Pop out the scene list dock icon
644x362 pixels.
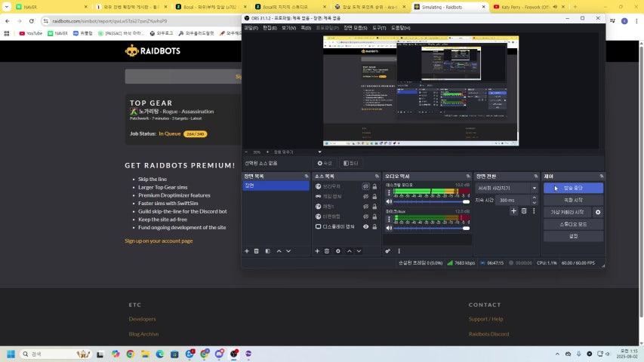(x=307, y=176)
